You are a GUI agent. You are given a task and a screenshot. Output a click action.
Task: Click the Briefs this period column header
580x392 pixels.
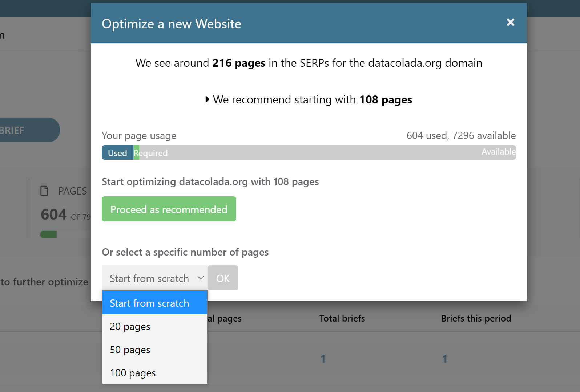(x=476, y=318)
